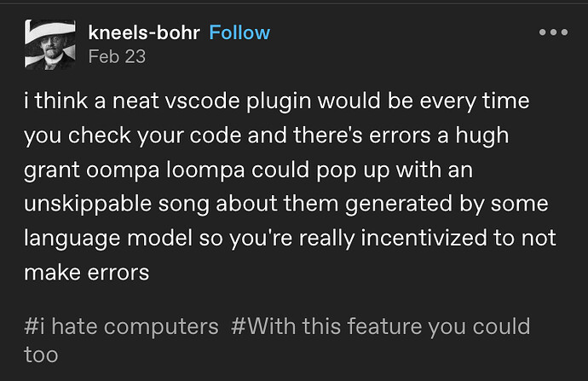
Task: Open kneels-bohr's avatar picture
Action: coord(50,44)
